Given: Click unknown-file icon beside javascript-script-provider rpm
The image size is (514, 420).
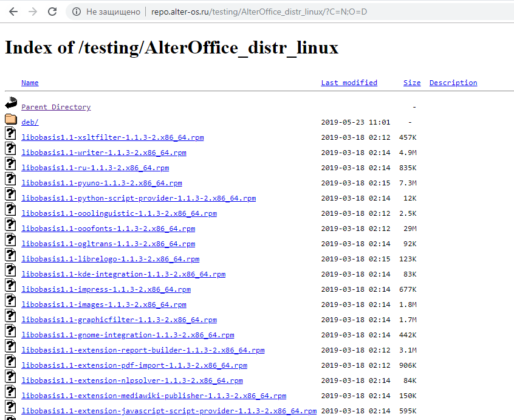Looking at the screenshot, I should (x=10, y=407).
